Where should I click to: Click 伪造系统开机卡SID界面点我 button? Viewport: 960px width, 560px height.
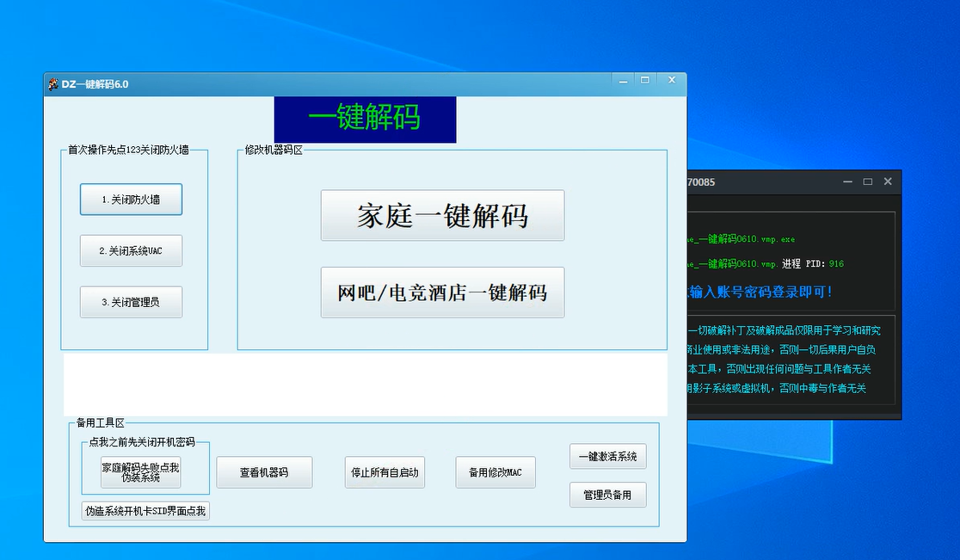(x=144, y=510)
